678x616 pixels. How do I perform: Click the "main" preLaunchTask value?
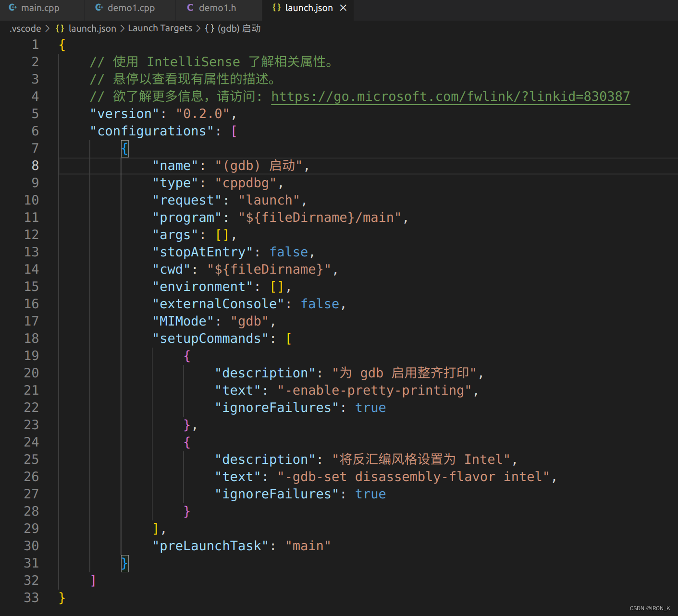pos(308,546)
